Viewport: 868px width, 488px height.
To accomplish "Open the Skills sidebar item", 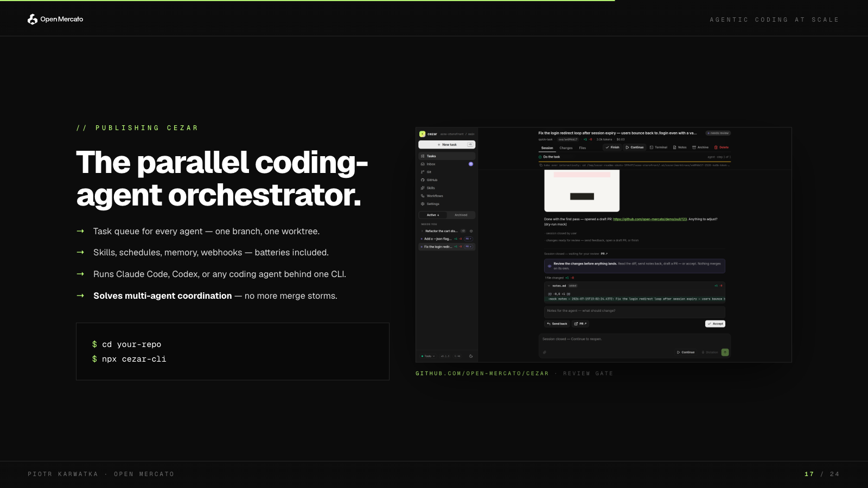I will [446, 188].
